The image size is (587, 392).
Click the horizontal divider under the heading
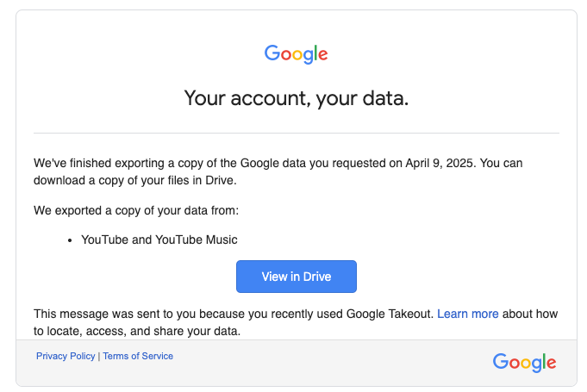point(297,133)
